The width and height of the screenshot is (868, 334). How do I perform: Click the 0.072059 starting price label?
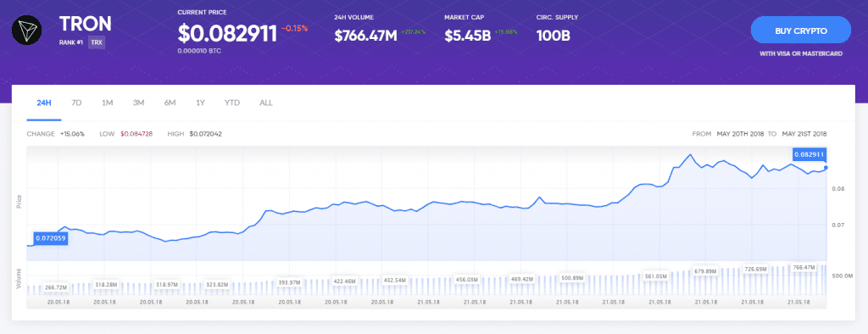tap(51, 239)
